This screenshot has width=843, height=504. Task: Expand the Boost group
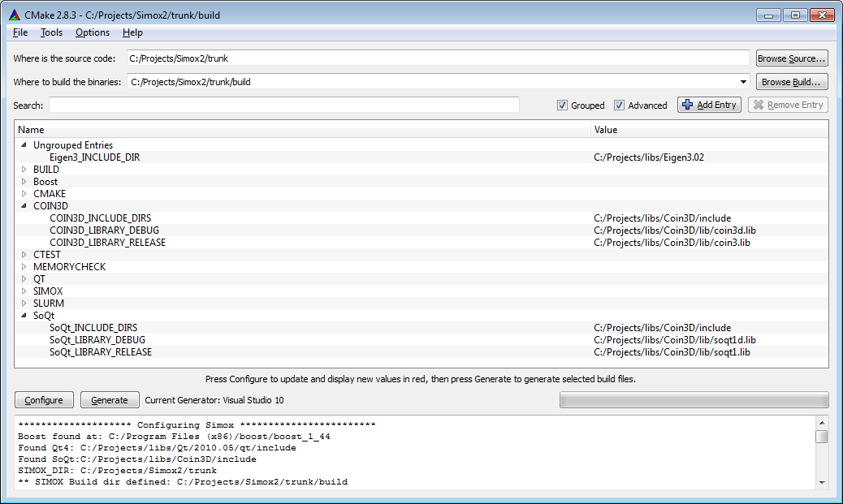click(x=24, y=182)
